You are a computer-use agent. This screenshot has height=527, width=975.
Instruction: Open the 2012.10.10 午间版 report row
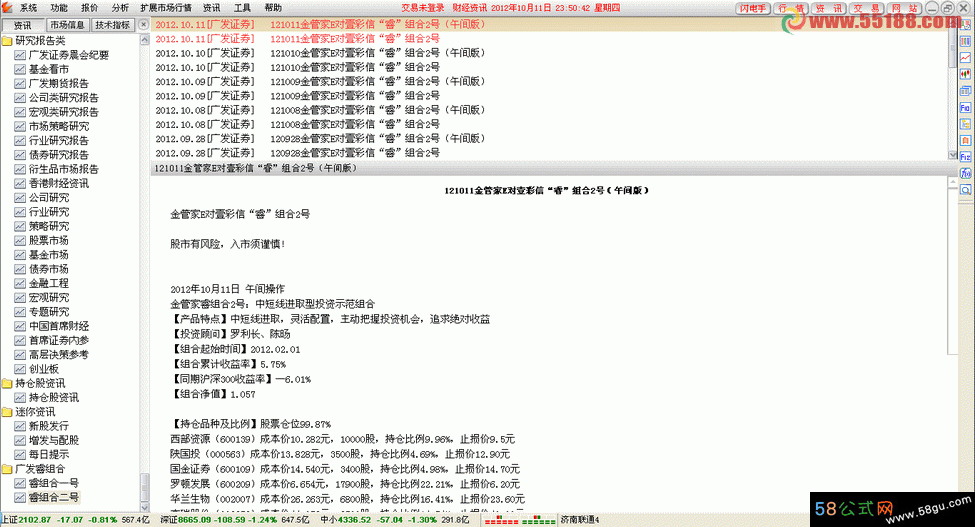[550, 53]
